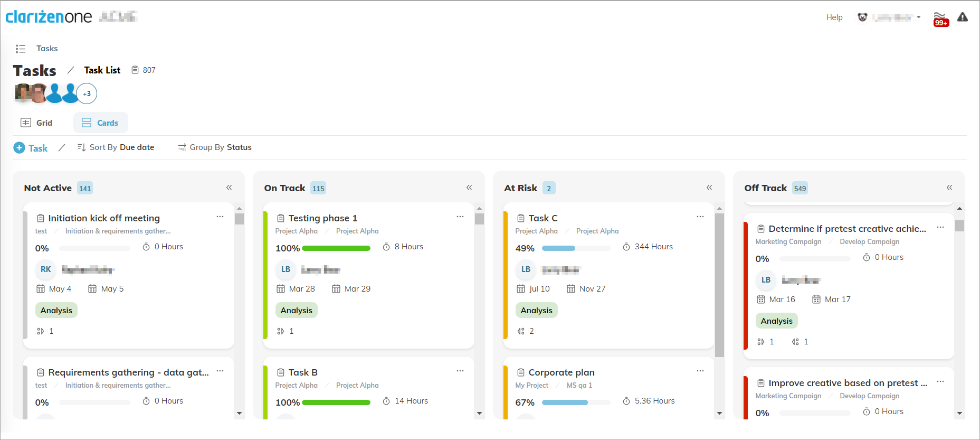Click the Not Active column scrollbar down arrow

pos(240,414)
